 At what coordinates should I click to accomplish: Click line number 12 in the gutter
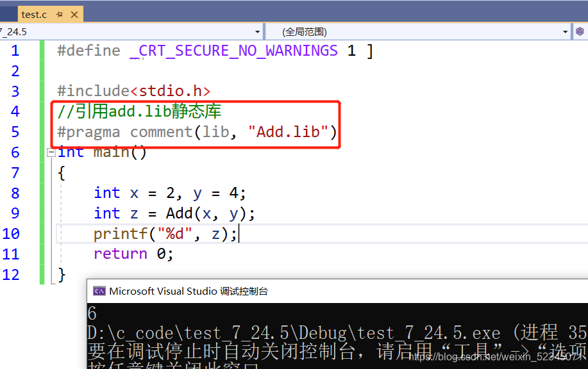11,275
